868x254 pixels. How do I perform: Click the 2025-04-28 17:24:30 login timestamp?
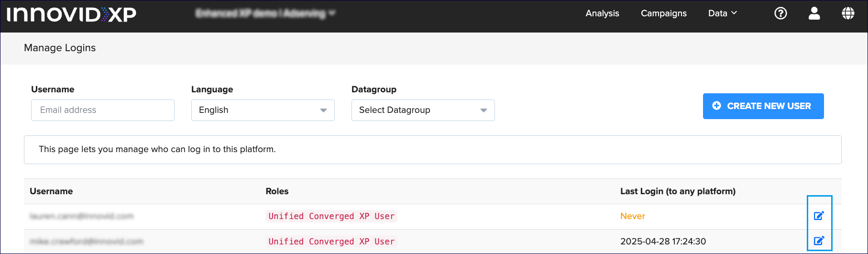[x=663, y=242]
